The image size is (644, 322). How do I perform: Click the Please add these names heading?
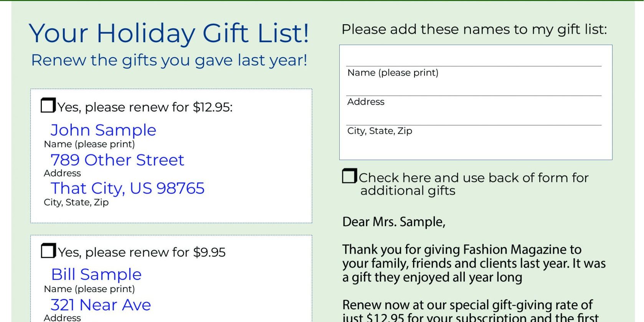coord(474,30)
